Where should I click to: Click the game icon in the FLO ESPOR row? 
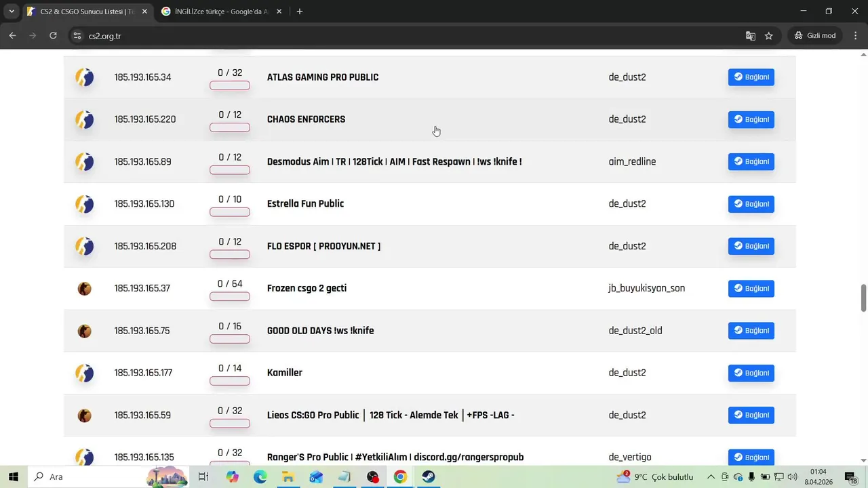pyautogui.click(x=84, y=246)
